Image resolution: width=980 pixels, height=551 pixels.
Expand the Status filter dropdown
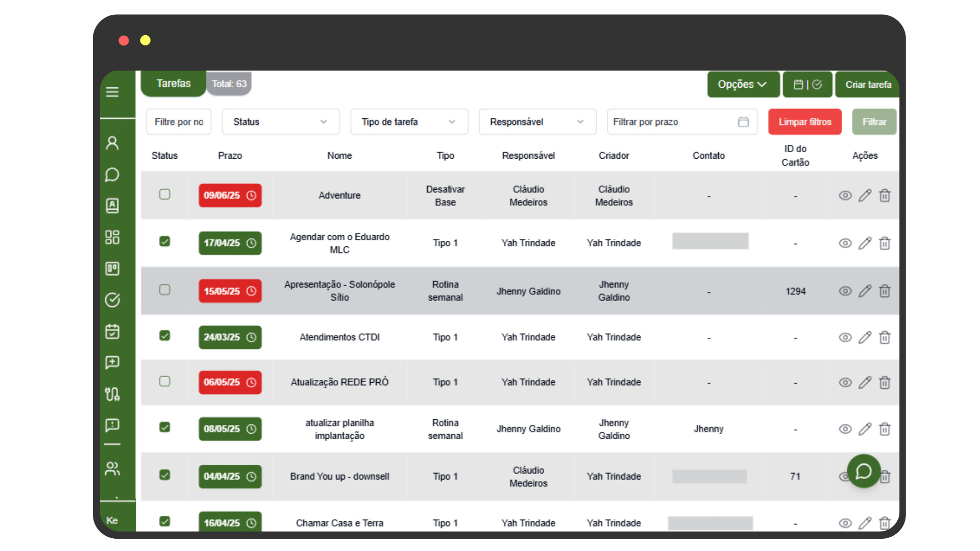click(x=281, y=122)
